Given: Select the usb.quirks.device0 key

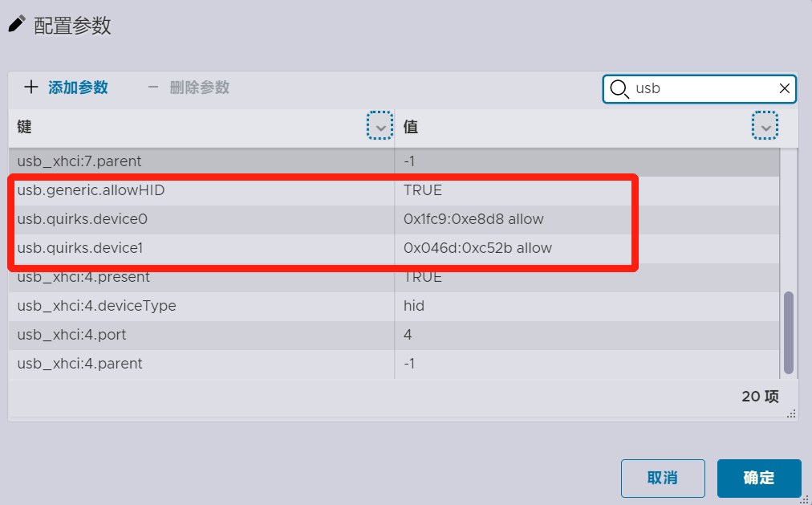Looking at the screenshot, I should click(x=83, y=219).
